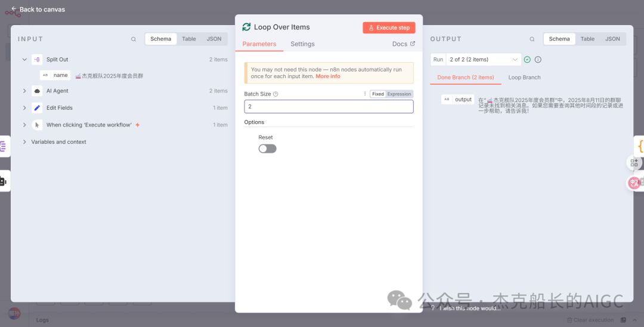The height and width of the screenshot is (327, 644).
Task: Click the AB type icon next to output field
Action: tap(447, 100)
